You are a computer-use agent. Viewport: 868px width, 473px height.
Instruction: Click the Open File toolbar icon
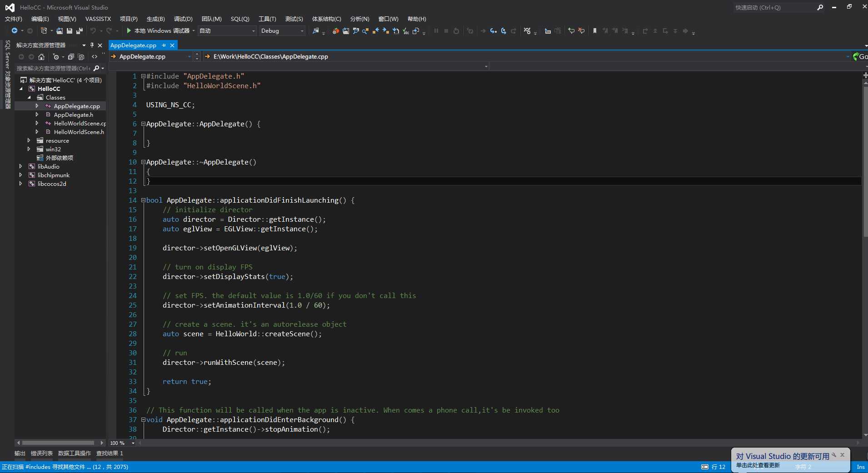point(60,31)
